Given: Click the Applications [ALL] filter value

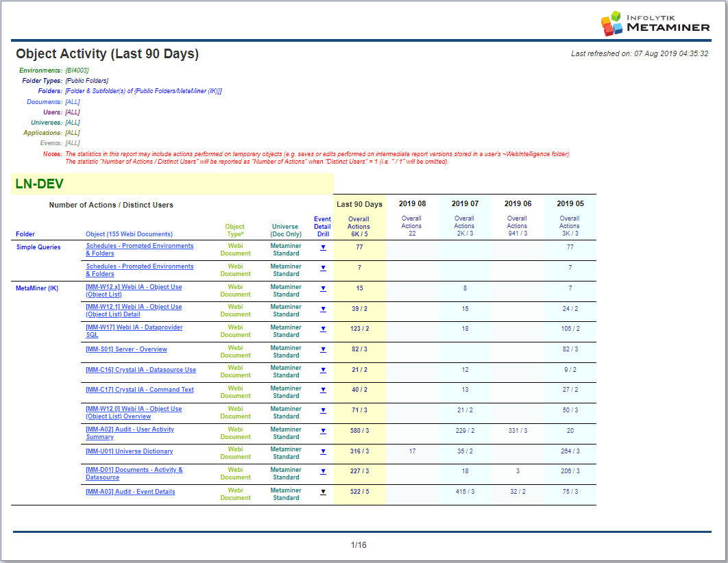Looking at the screenshot, I should [73, 133].
